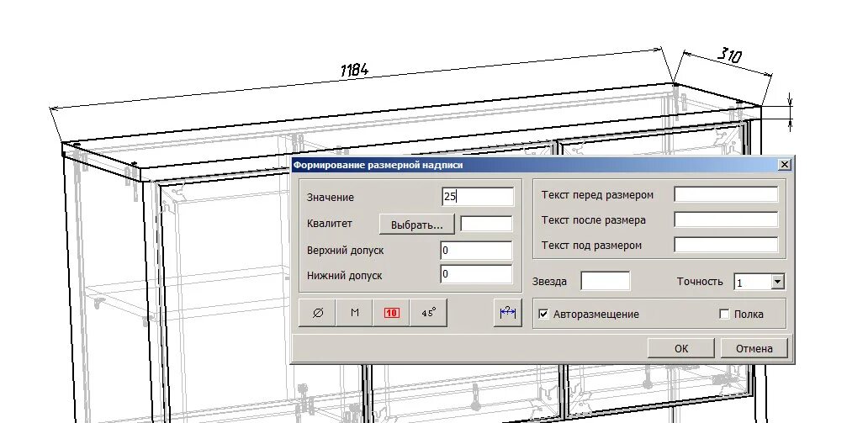Image resolution: width=868 pixels, height=423 pixels.
Task: Open the Точность dropdown
Action: tap(778, 282)
